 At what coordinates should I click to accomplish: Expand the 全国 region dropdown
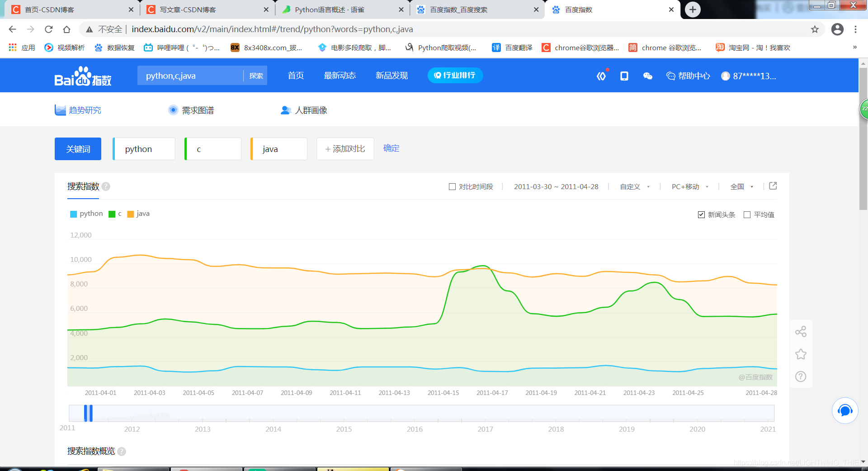point(742,187)
